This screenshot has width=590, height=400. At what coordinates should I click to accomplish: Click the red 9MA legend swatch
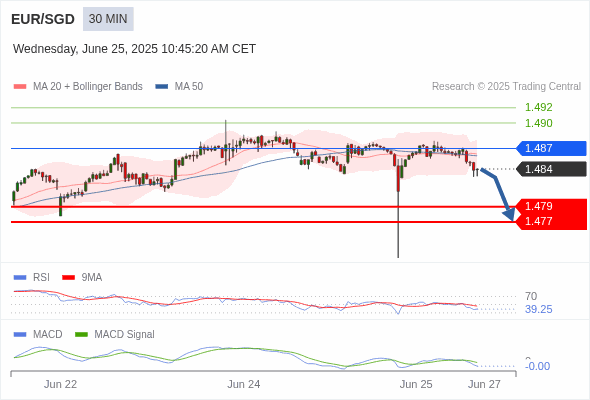(x=68, y=278)
